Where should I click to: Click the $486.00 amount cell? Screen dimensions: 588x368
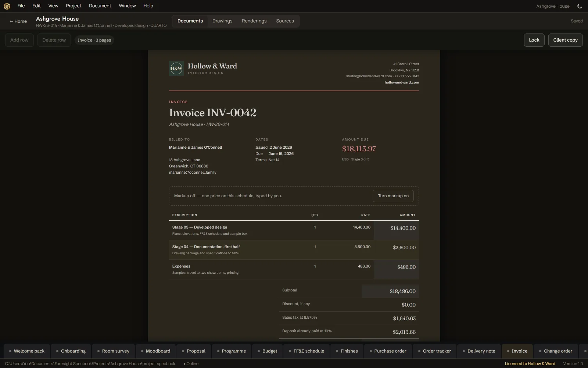[396, 269]
